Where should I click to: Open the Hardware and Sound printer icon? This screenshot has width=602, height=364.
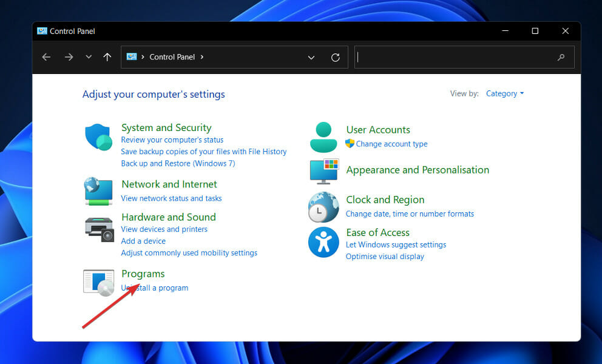[99, 229]
